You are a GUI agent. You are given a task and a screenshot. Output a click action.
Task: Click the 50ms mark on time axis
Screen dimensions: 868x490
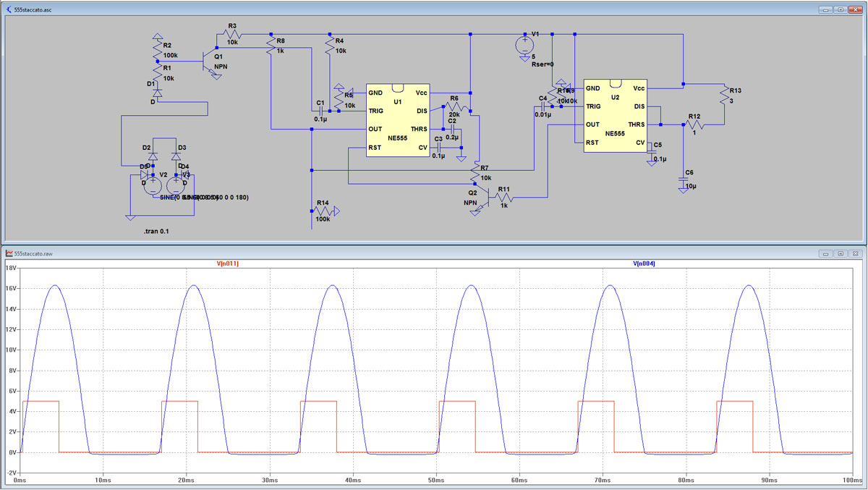[x=435, y=480]
